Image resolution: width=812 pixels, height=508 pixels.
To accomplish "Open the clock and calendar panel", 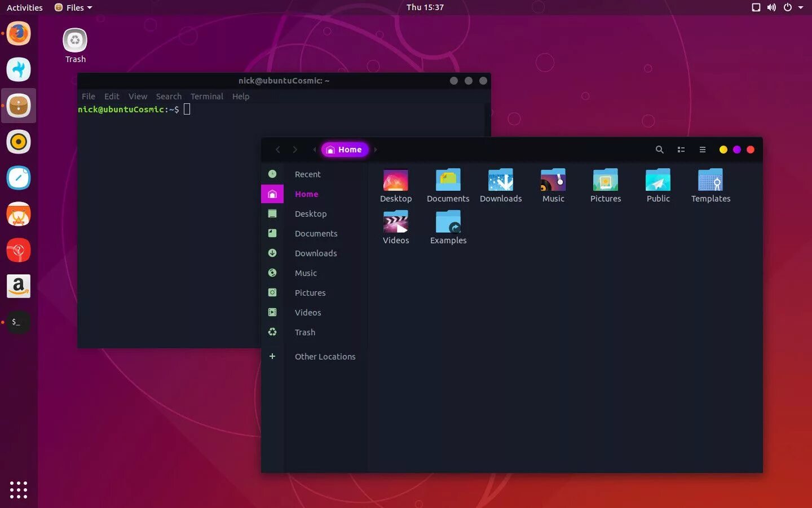I will click(x=425, y=7).
